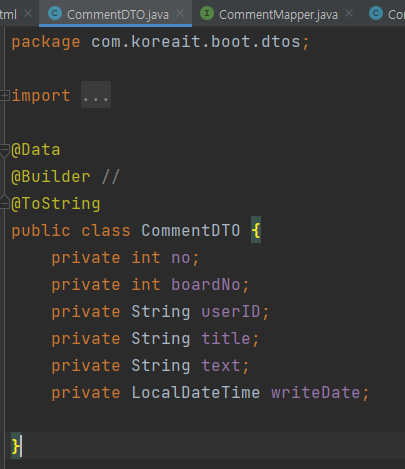Click the public keyword in class declaration
Viewport: 405px width, 469px height.
pyautogui.click(x=41, y=231)
